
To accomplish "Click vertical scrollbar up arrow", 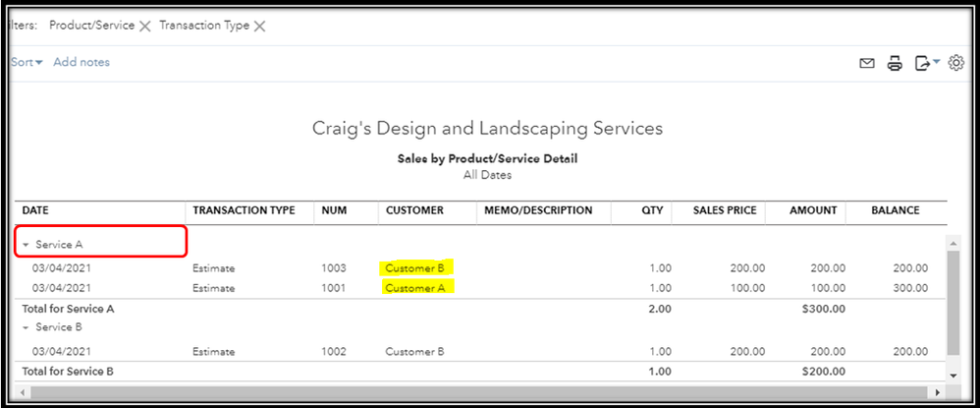I will tap(953, 243).
